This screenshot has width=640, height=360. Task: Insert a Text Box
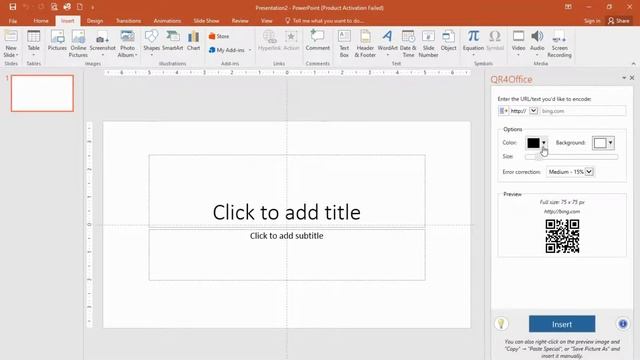point(344,44)
